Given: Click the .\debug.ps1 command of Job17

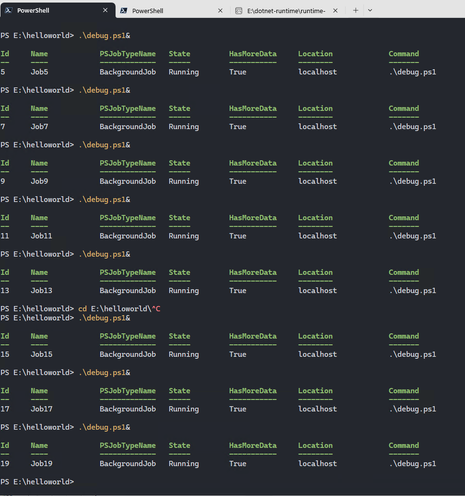Looking at the screenshot, I should [412, 409].
